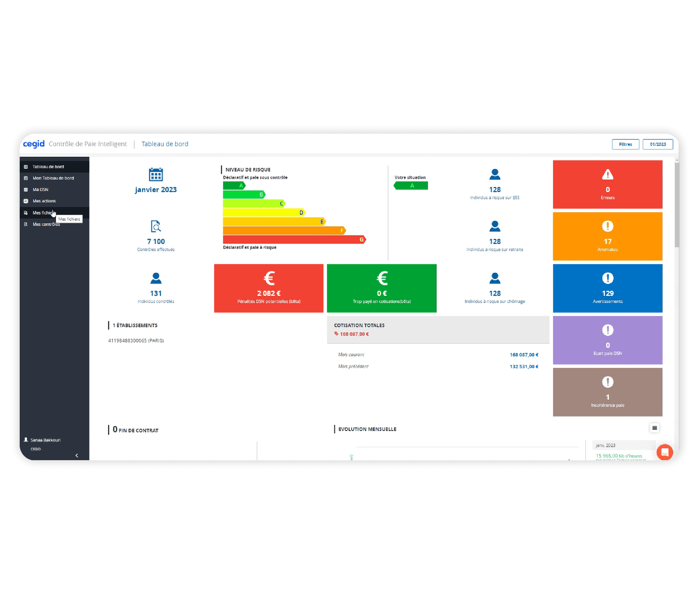Click the user icon beside Sanaa Bakkouri
700x594 pixels.
coord(26,440)
